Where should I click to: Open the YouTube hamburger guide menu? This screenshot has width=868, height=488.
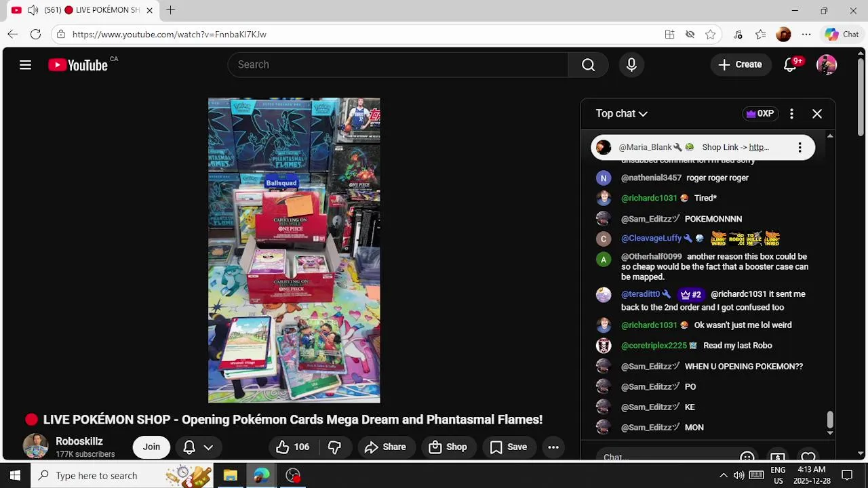(25, 65)
